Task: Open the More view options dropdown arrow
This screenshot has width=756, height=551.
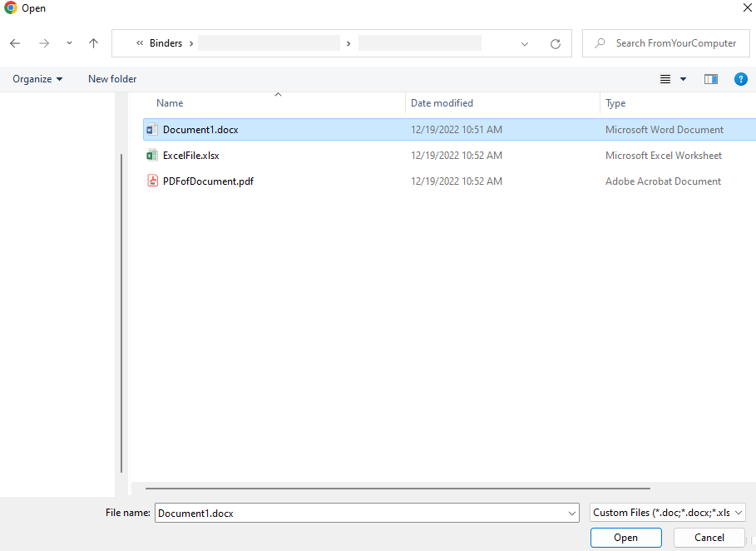Action: (x=683, y=79)
